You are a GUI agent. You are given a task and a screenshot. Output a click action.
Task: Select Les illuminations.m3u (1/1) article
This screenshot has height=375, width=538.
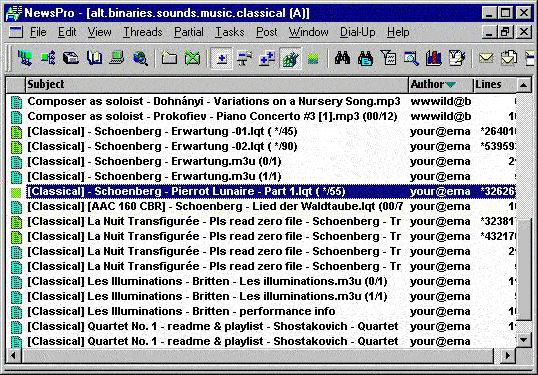tap(261, 297)
